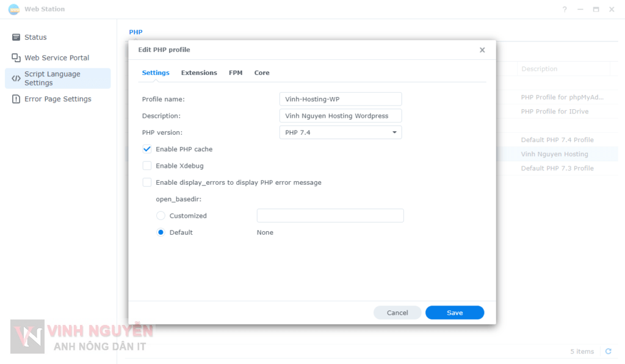
Task: Click the Cancel button
Action: coord(397,313)
